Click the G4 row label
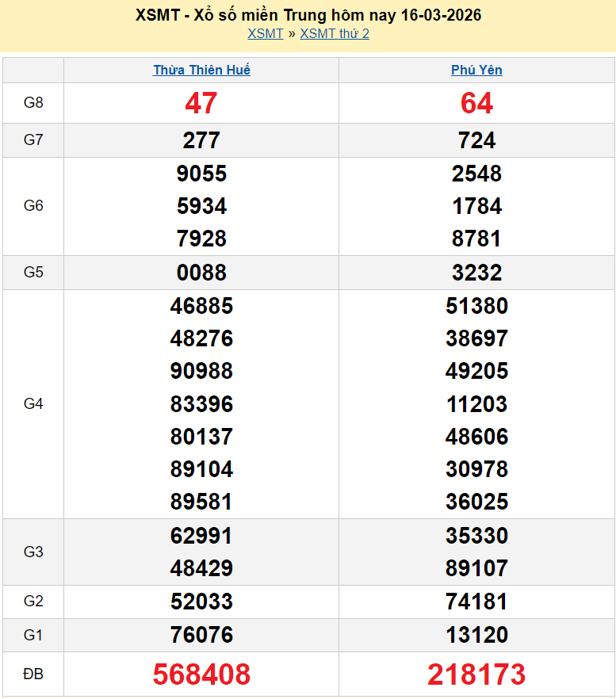616x699 pixels. coord(33,404)
